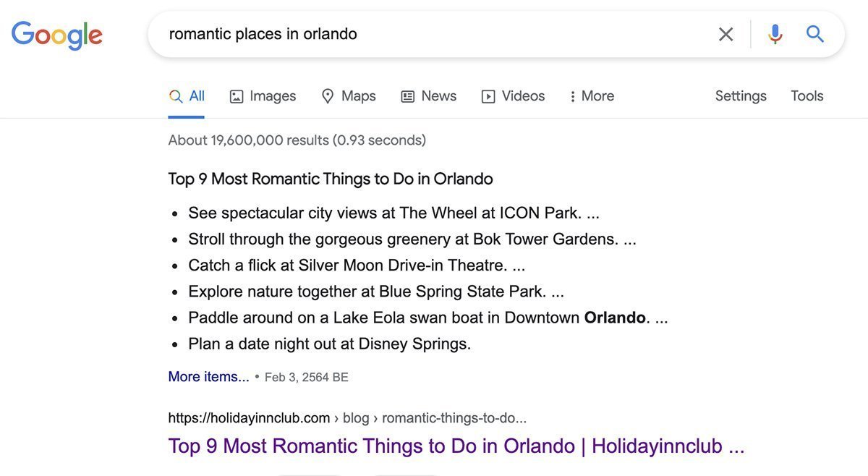Clear the search box with X icon

click(726, 34)
